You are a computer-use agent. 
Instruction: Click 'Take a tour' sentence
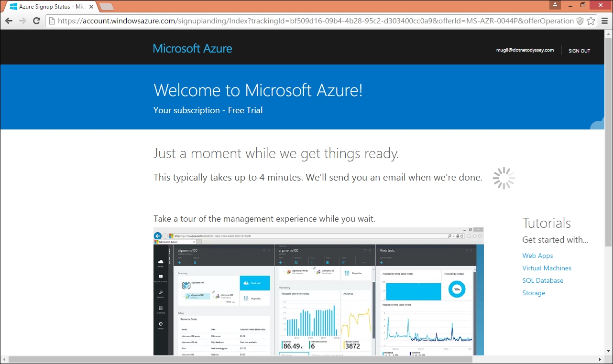tap(264, 219)
